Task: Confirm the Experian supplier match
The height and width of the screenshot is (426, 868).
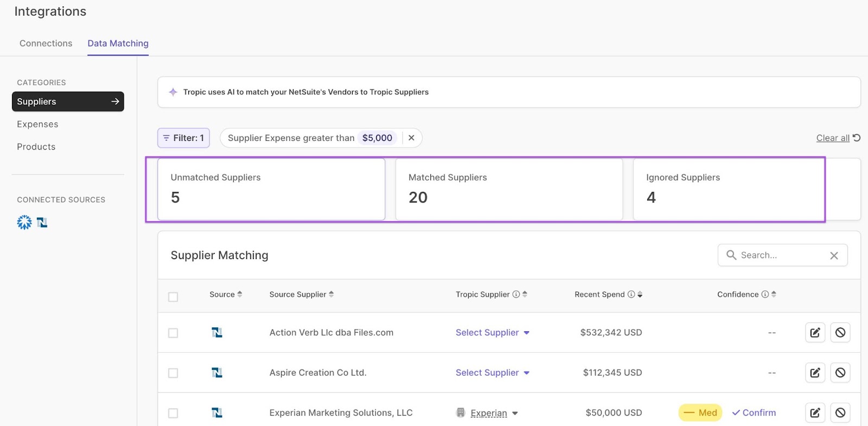Action: tap(754, 413)
